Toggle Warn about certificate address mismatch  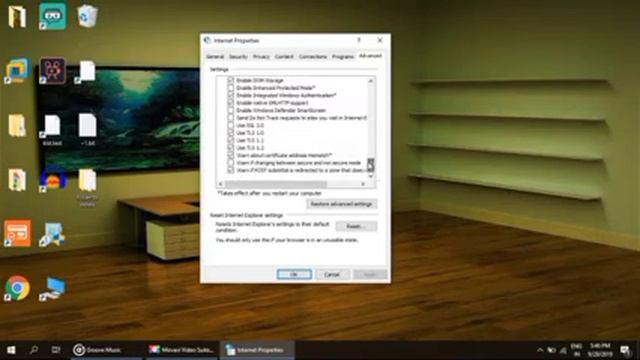(231, 155)
